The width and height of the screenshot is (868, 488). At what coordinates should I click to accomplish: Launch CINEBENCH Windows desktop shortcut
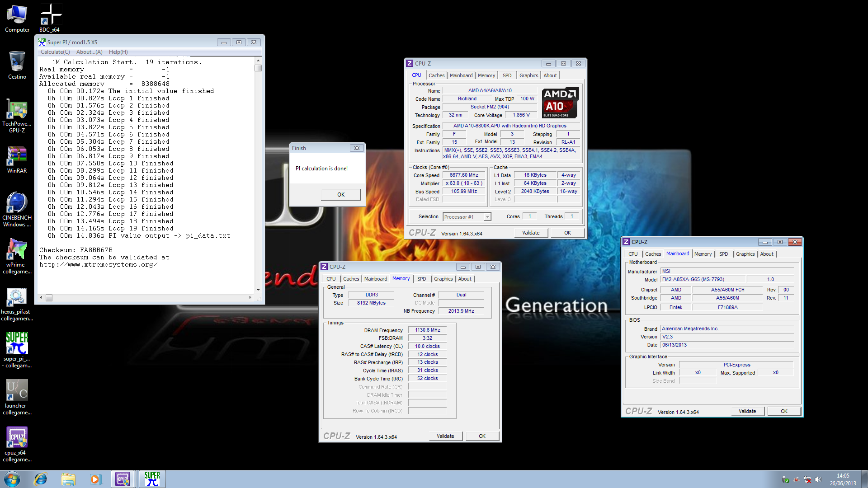[x=17, y=210]
